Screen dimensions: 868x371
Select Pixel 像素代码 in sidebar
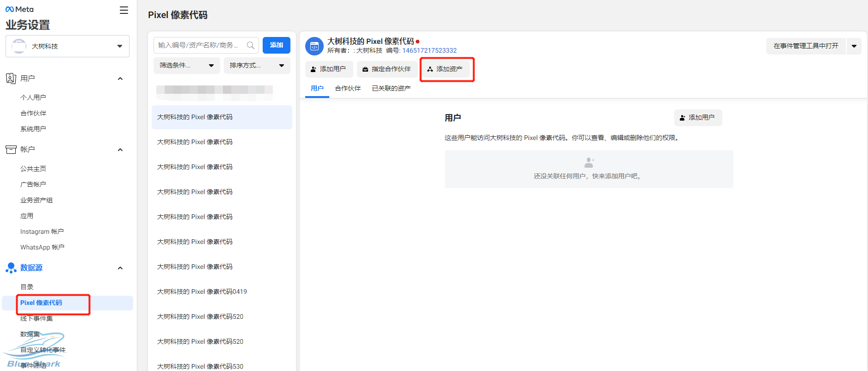point(68,303)
